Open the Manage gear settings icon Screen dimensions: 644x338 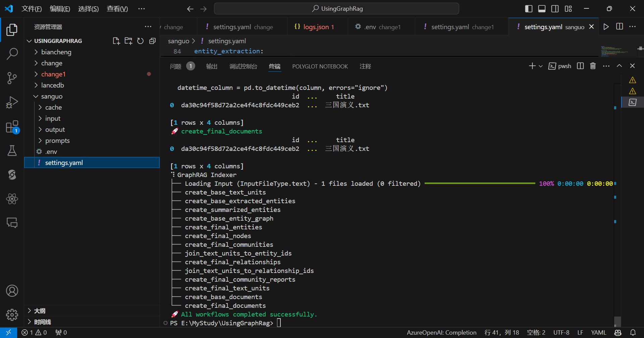pyautogui.click(x=12, y=315)
